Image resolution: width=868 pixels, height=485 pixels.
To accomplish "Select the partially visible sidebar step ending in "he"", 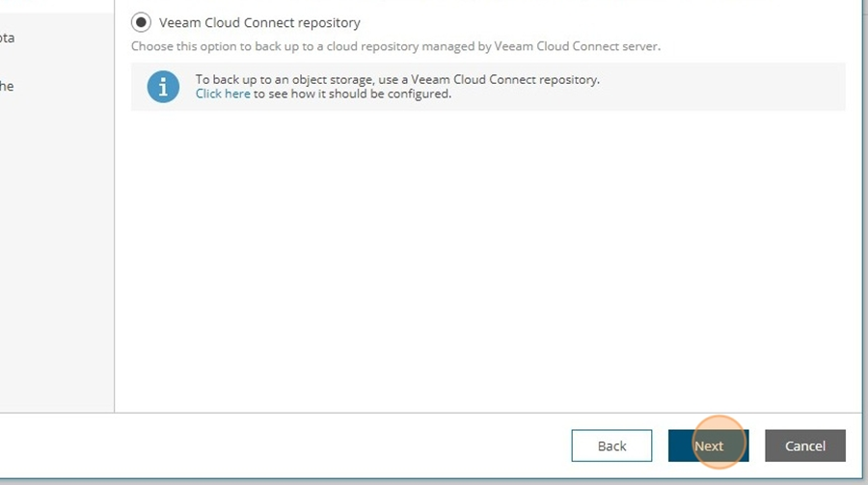I will point(7,87).
